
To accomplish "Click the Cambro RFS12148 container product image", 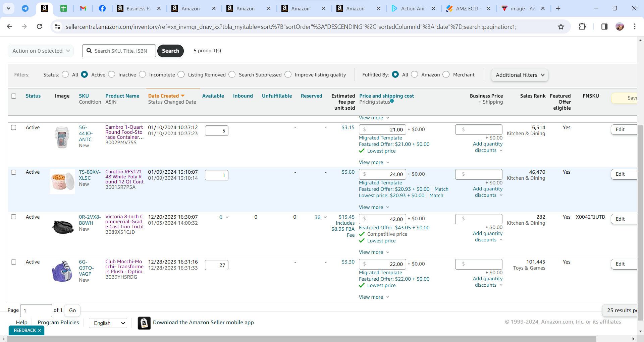I will pos(62,181).
